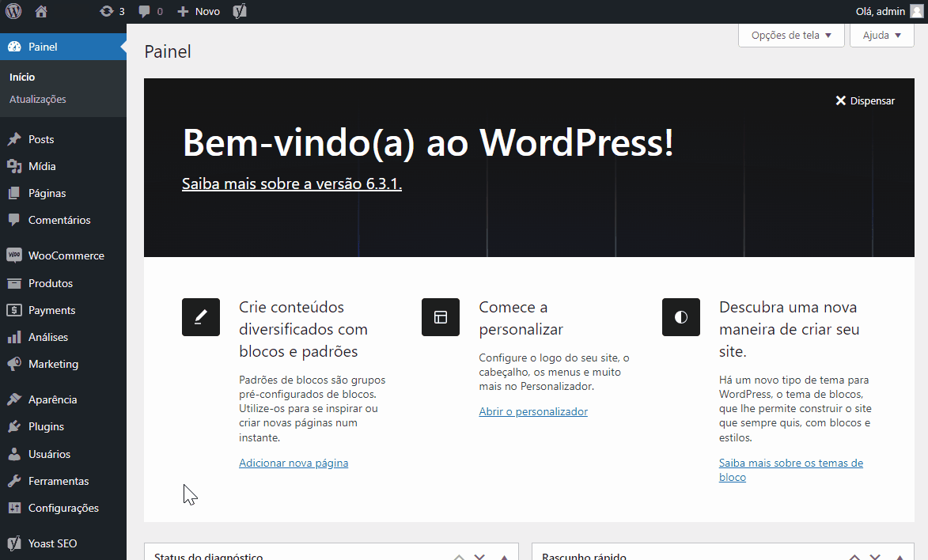Click the Análises bar chart icon
The image size is (928, 560).
pyautogui.click(x=14, y=337)
